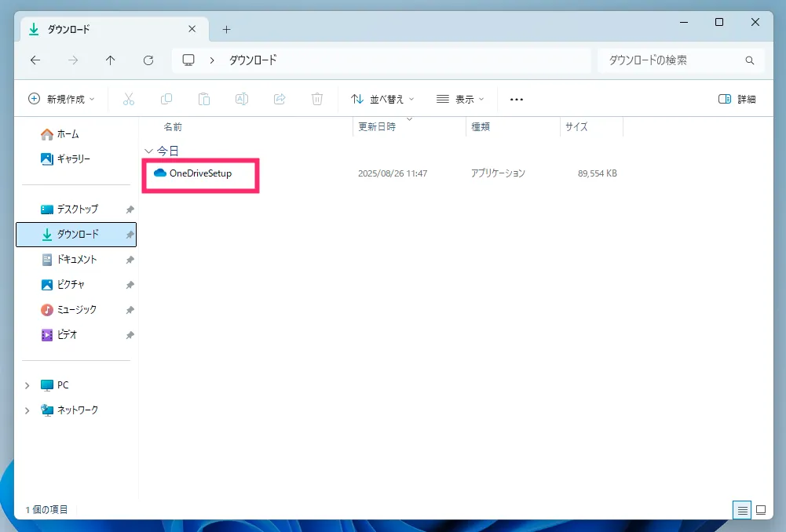
Task: Click pin icon next to ビデオ
Action: (130, 334)
